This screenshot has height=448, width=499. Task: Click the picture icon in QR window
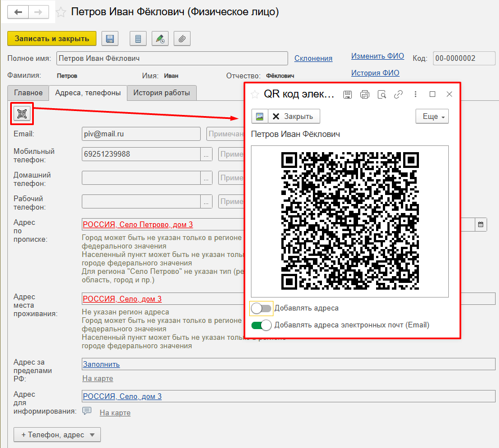[x=260, y=117]
